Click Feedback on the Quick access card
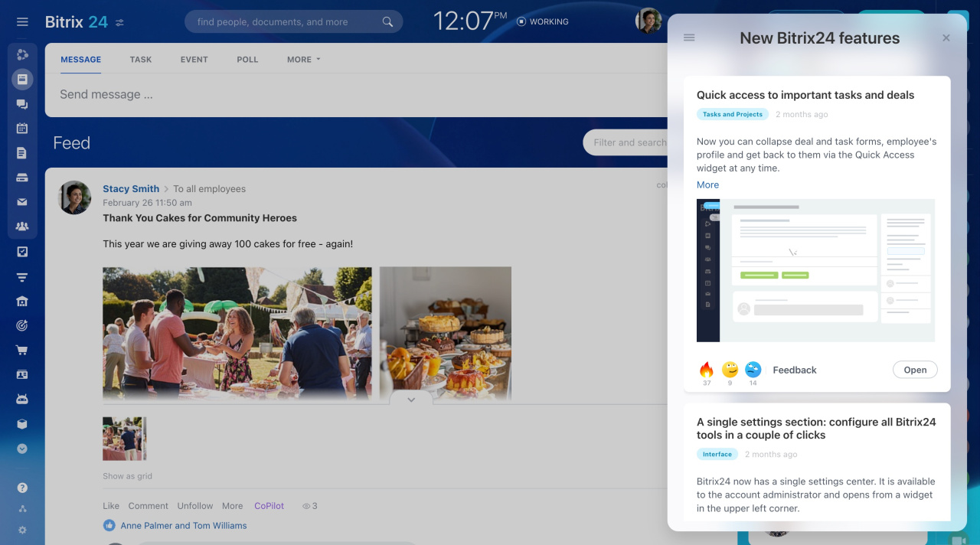 (795, 370)
